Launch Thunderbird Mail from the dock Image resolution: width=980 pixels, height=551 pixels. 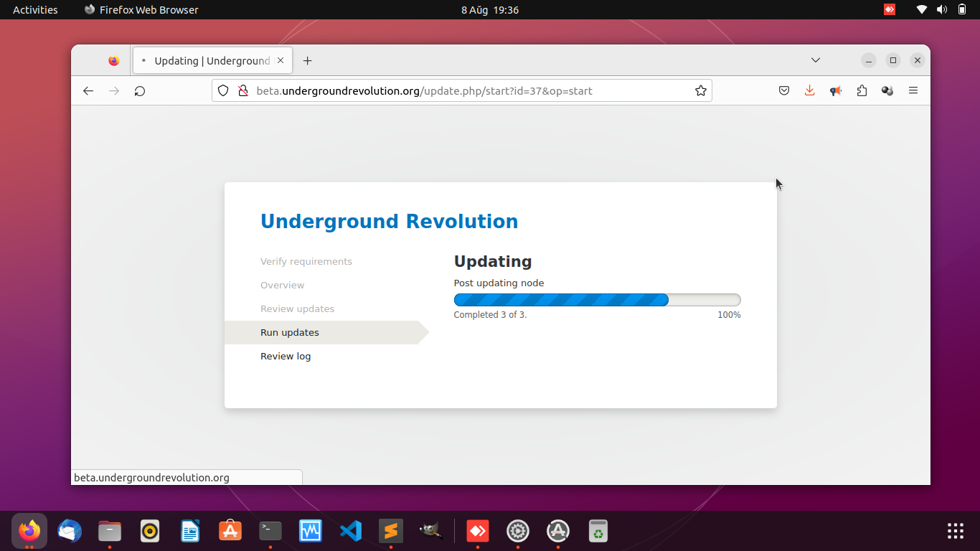click(70, 531)
